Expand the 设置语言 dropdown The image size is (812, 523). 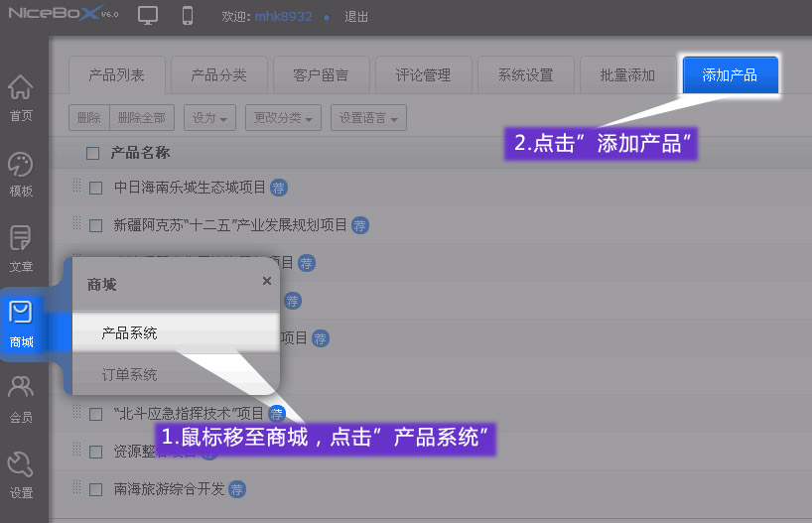368,118
